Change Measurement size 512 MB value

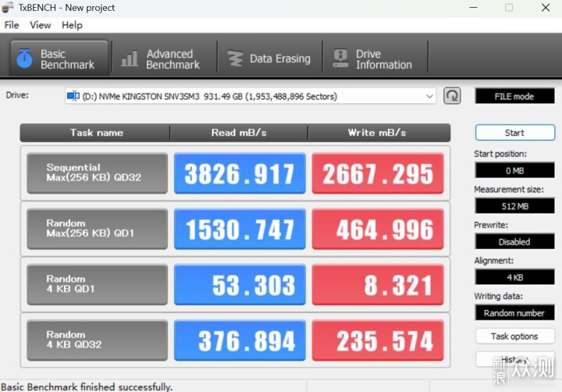pos(514,206)
